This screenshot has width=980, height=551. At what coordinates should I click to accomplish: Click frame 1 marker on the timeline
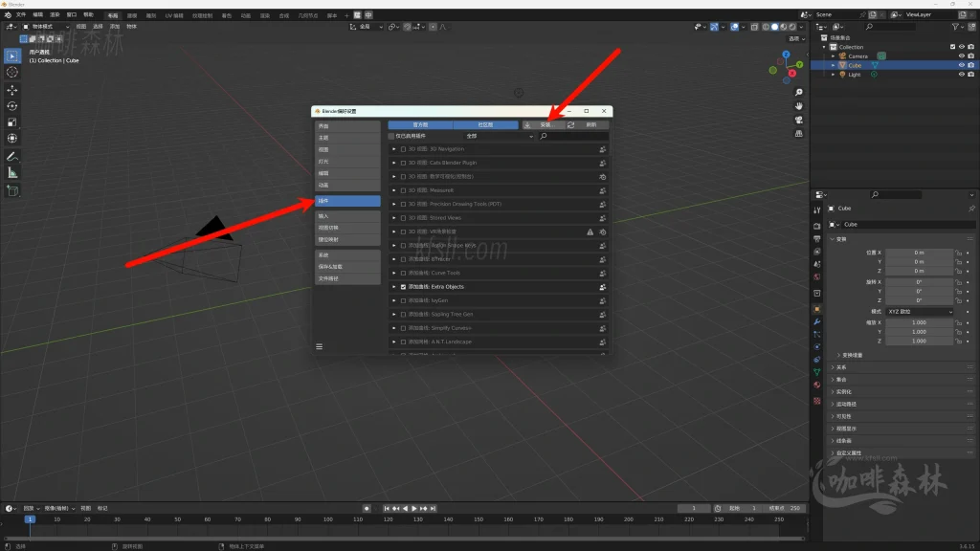click(30, 519)
